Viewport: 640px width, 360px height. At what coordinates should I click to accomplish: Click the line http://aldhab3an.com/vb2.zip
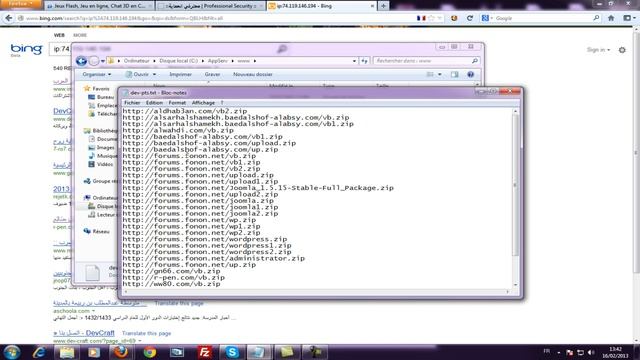(x=184, y=111)
